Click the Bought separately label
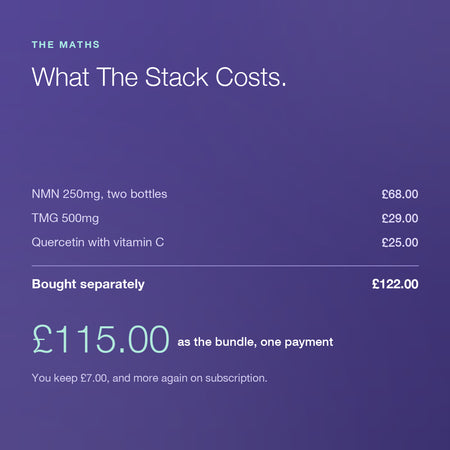This screenshot has height=450, width=450. point(88,284)
